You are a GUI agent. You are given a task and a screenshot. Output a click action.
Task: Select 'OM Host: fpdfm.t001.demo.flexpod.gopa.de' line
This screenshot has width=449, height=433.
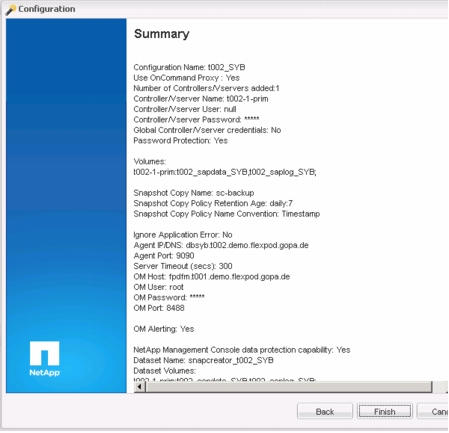(x=212, y=277)
